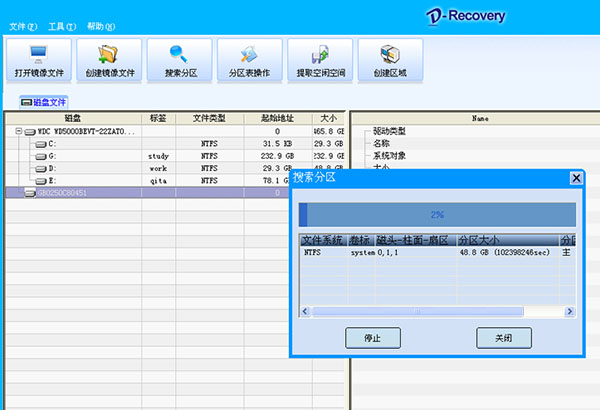Image resolution: width=600 pixels, height=410 pixels.
Task: Click the 标签 column header
Action: tap(158, 118)
